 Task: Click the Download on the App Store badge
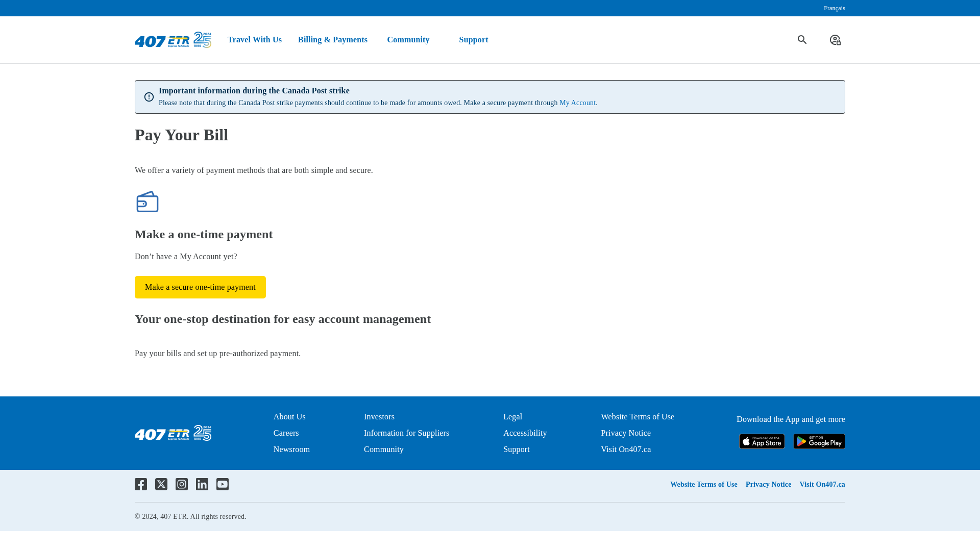[x=762, y=441]
